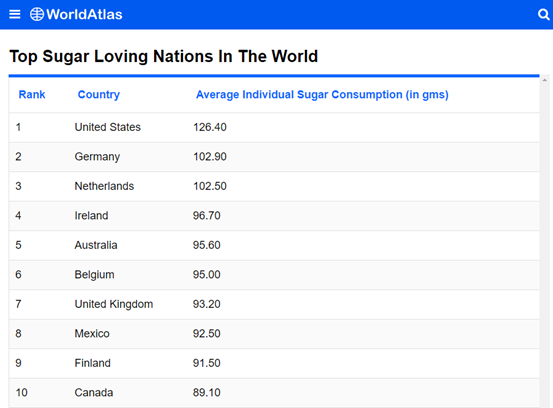
Task: Click the Ireland country cell
Action: point(91,215)
